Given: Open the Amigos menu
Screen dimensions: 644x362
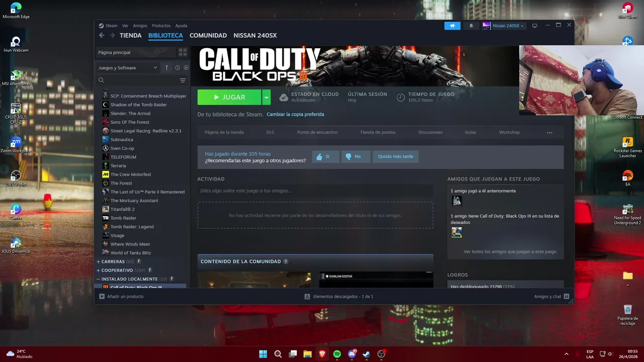Looking at the screenshot, I should point(140,26).
